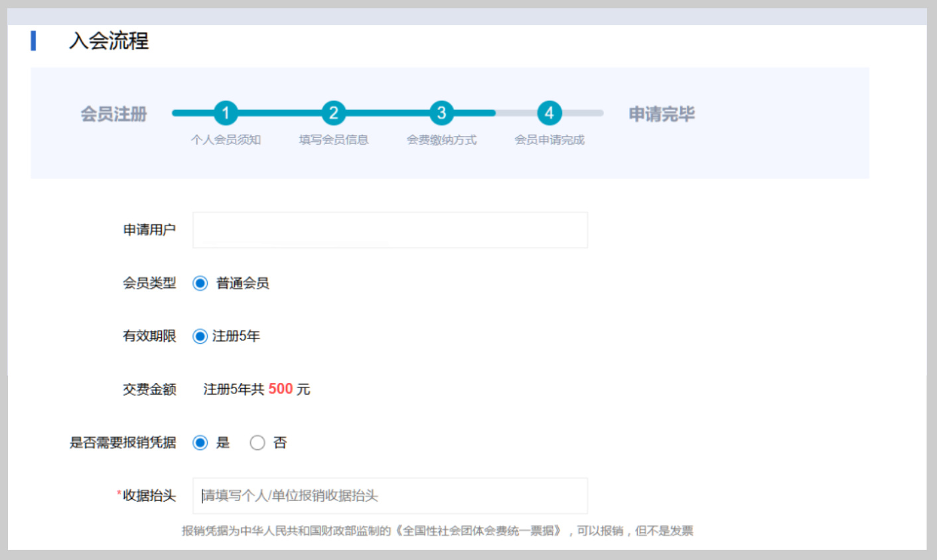Click the 收据抬头 text field

(390, 496)
